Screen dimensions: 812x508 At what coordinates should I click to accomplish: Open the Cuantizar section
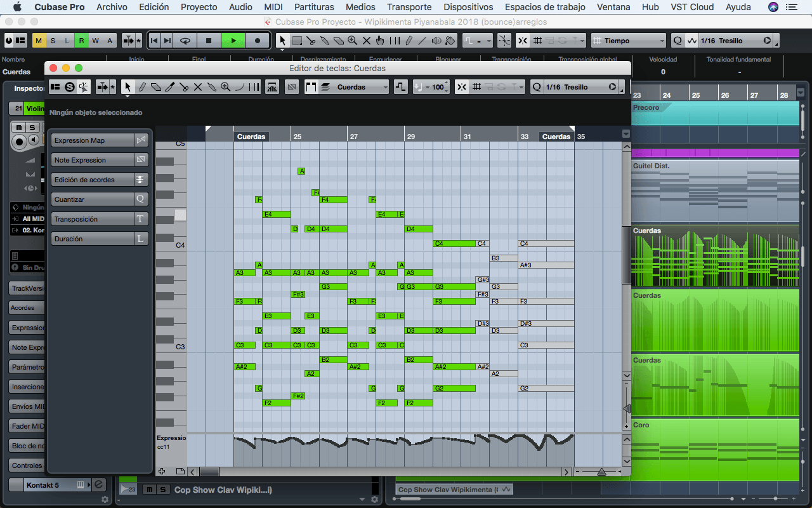pos(100,199)
